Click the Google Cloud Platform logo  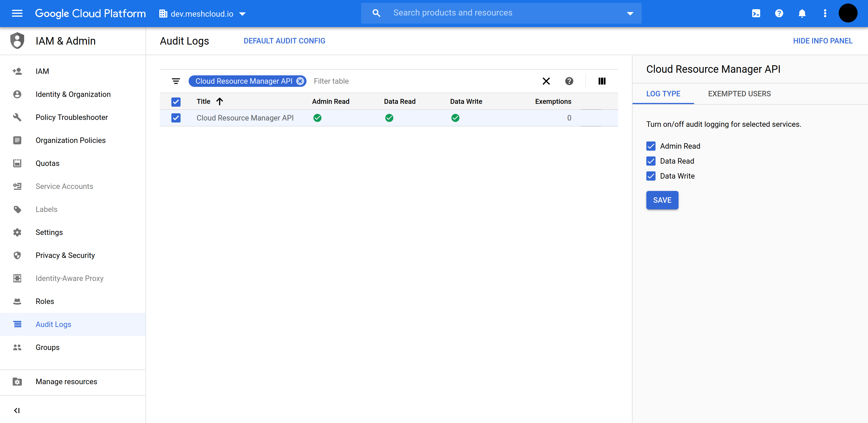[x=90, y=14]
